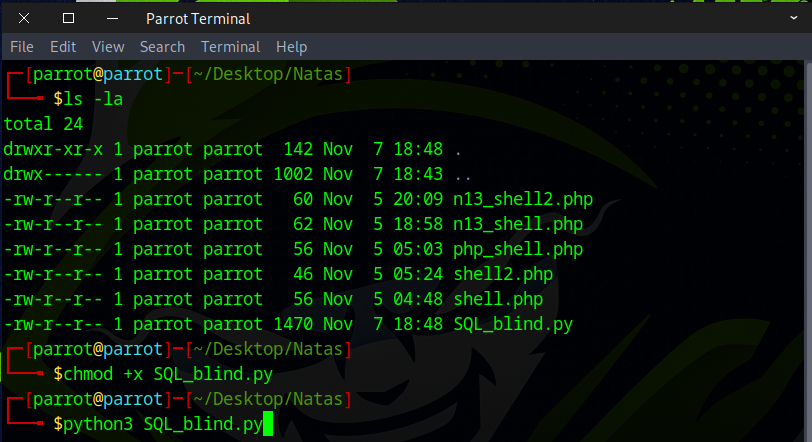Click the n13_shell.php filename in listing
This screenshot has height=442, width=812.
517,224
